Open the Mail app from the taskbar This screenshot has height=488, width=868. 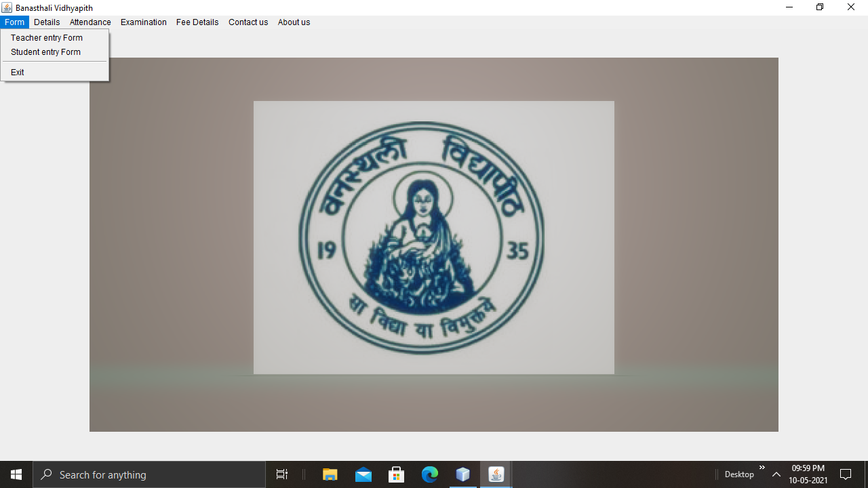click(x=363, y=474)
